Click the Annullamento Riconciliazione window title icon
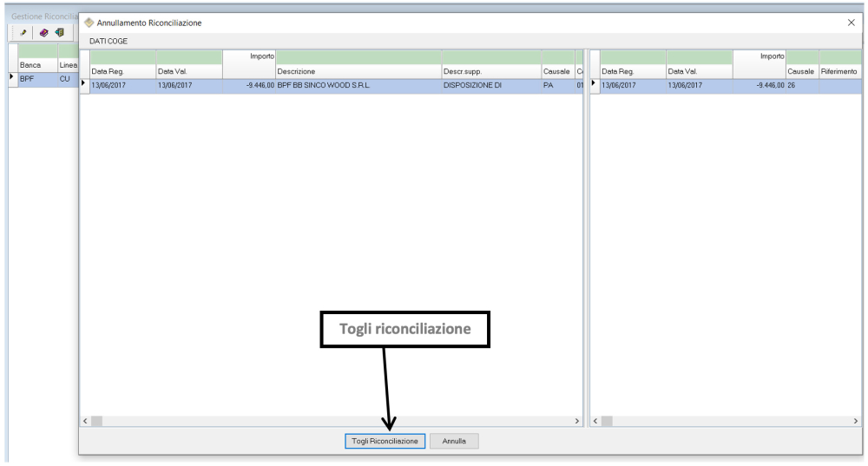 pyautogui.click(x=89, y=23)
